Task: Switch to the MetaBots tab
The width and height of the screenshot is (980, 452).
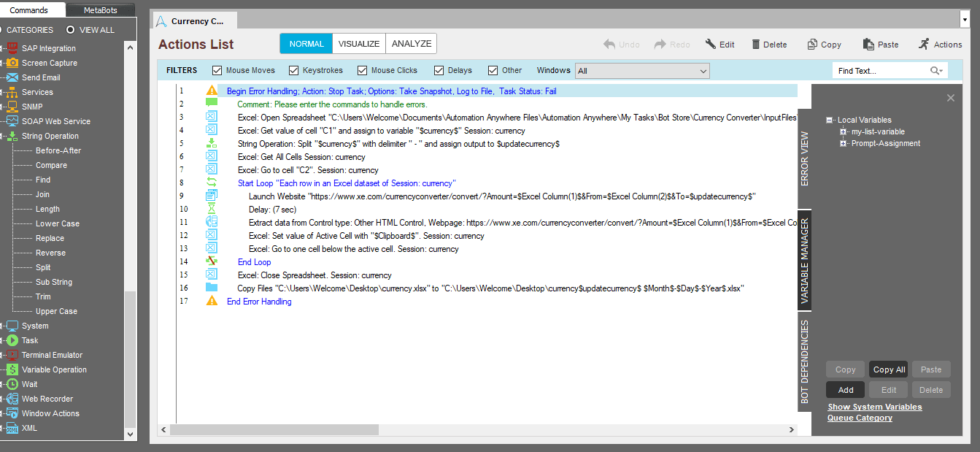Action: point(101,10)
